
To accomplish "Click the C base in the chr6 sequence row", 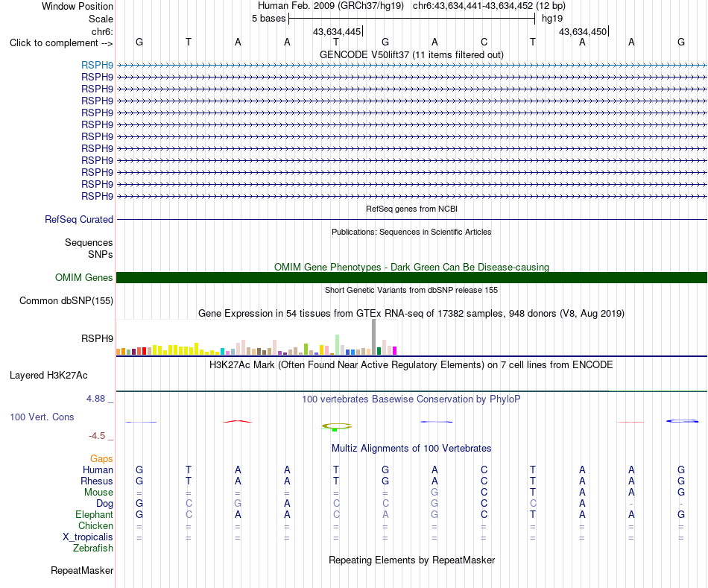I will [x=484, y=42].
